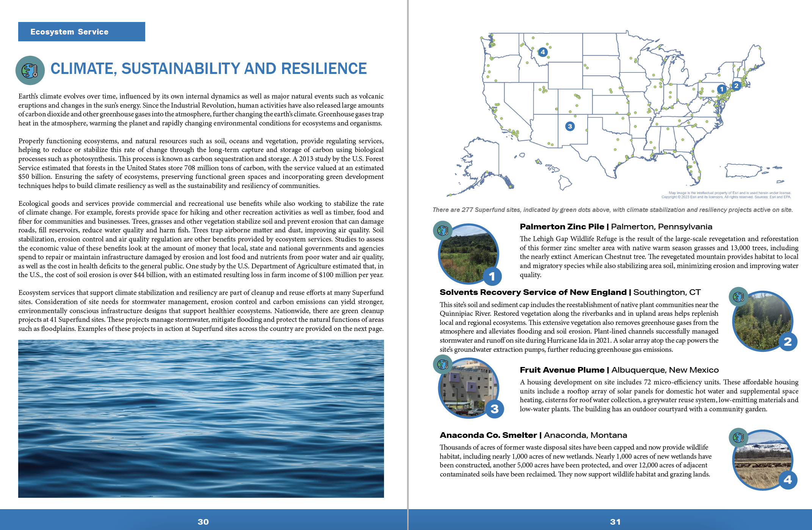Click page number 31 in footer
The width and height of the screenshot is (812, 530).
tap(615, 522)
